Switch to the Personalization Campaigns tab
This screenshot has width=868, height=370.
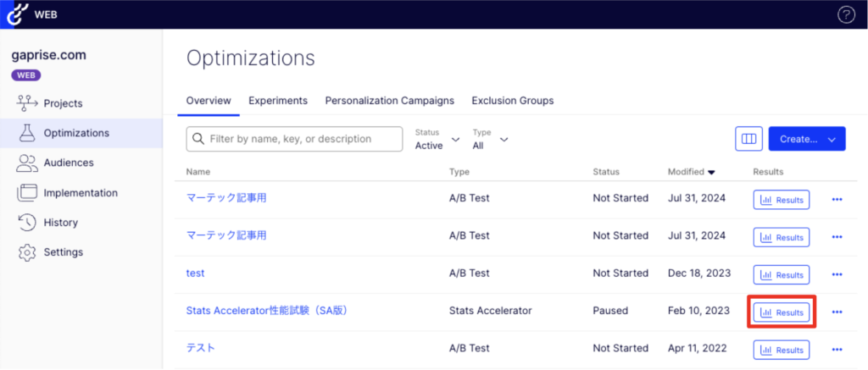point(389,101)
